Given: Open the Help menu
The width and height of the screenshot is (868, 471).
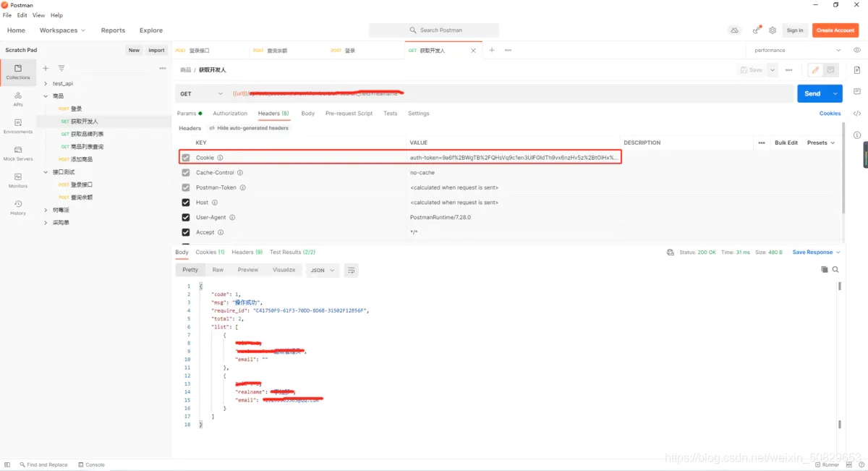Looking at the screenshot, I should coord(56,15).
